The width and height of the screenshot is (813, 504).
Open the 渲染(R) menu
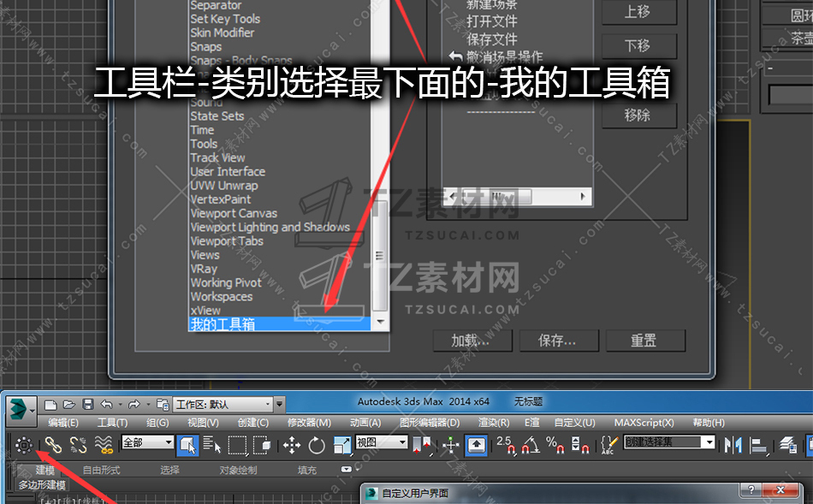pos(494,423)
